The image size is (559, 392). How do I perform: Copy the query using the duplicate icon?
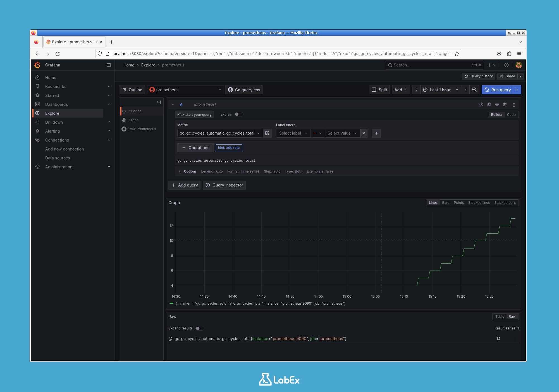tap(489, 104)
